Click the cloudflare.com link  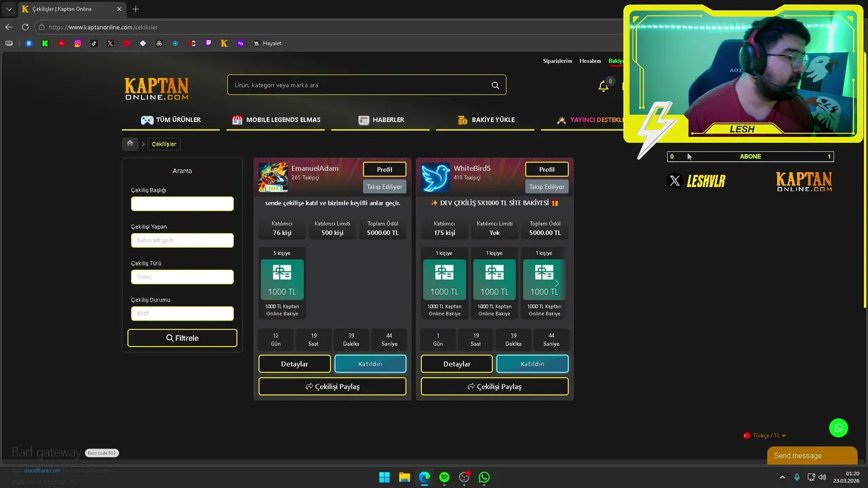coord(42,470)
